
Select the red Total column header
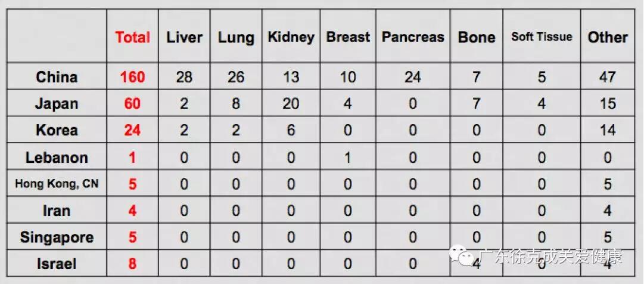point(132,37)
